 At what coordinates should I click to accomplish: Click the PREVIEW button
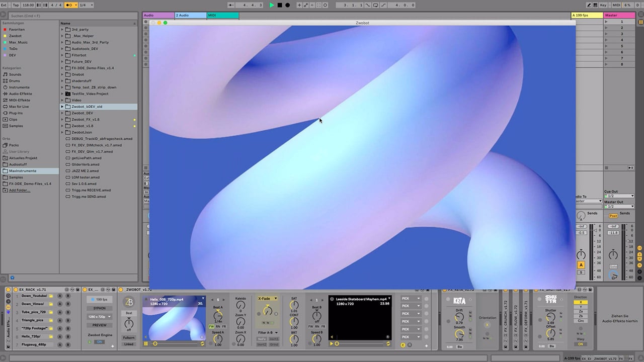(99, 325)
